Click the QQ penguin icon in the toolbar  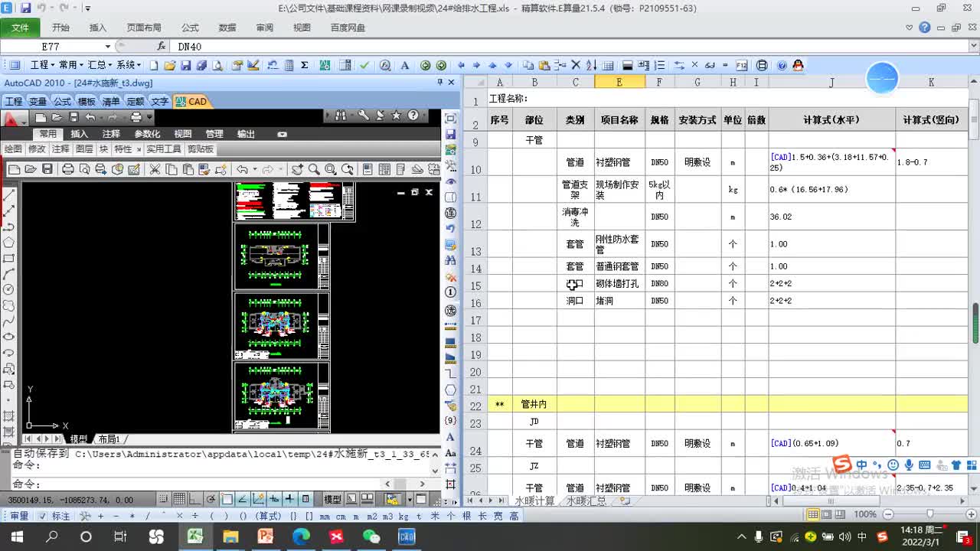pos(798,66)
